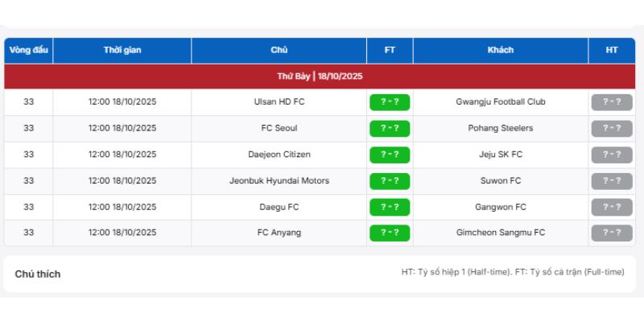The height and width of the screenshot is (322, 644).
Task: Open the FC Anyang team link
Action: (279, 233)
